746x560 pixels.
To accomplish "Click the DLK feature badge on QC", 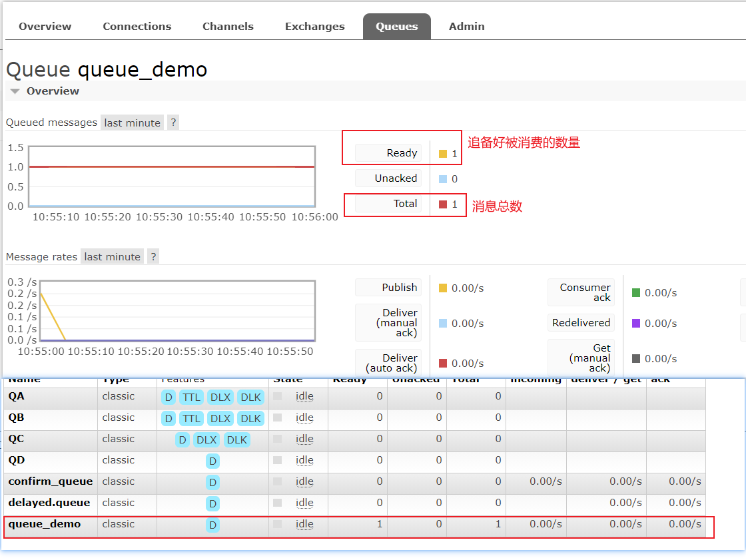I will point(236,440).
